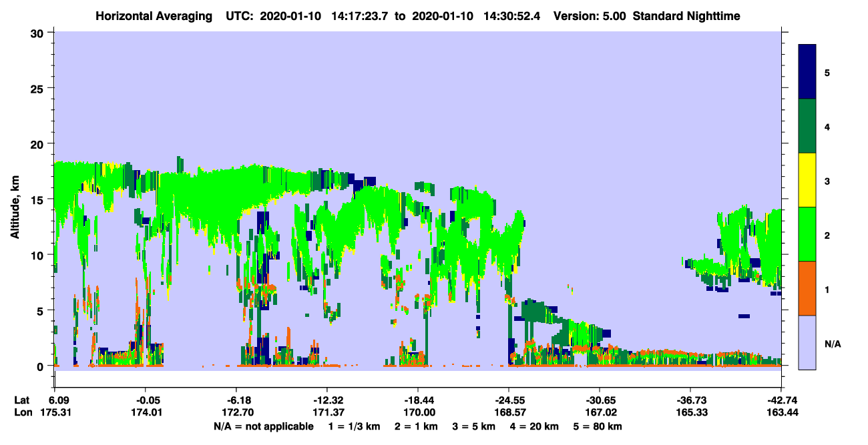The image size is (868, 445).
Task: Click the lavender N/A color swatch
Action: (x=807, y=342)
